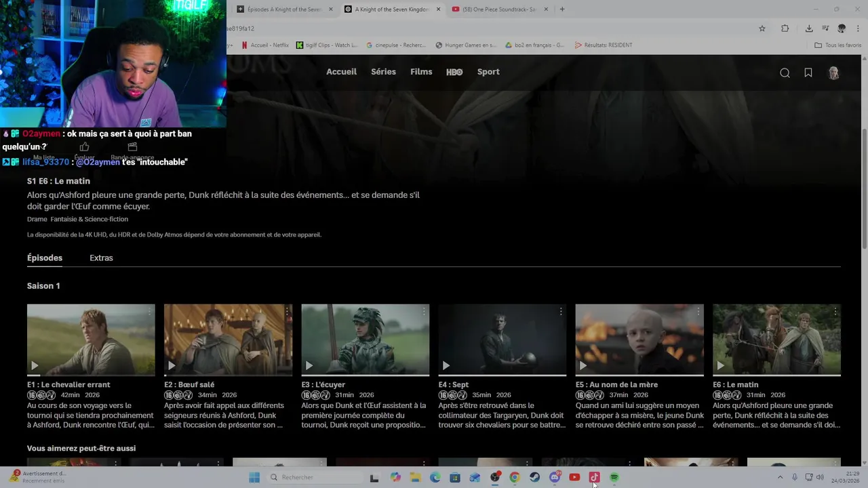Switch to the Extras tab
This screenshot has height=488, width=868.
coord(101,258)
